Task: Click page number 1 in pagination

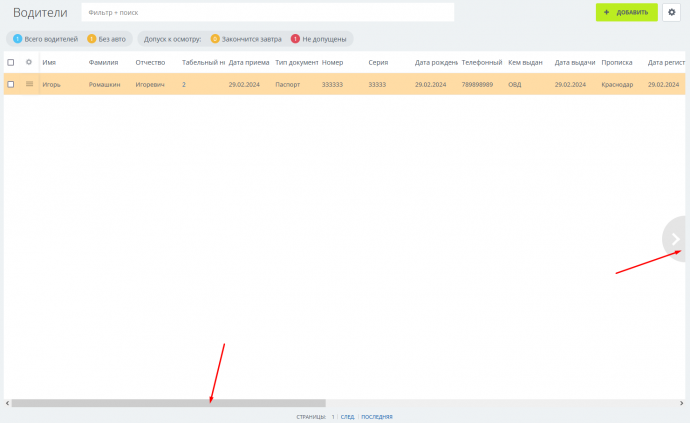Action: click(333, 416)
